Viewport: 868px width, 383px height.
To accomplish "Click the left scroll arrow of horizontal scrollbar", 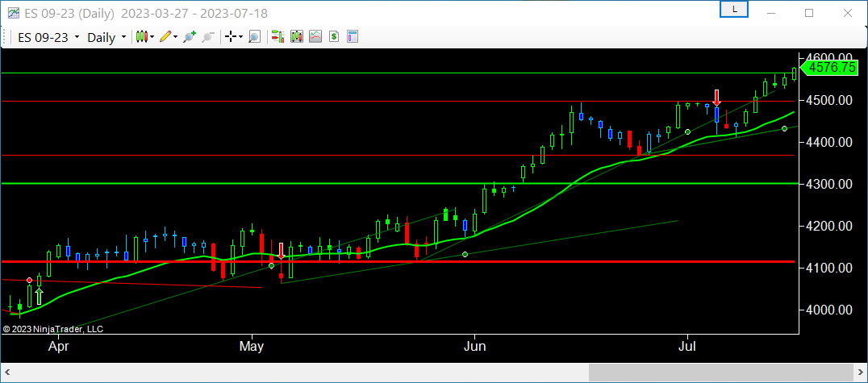I will [x=8, y=372].
